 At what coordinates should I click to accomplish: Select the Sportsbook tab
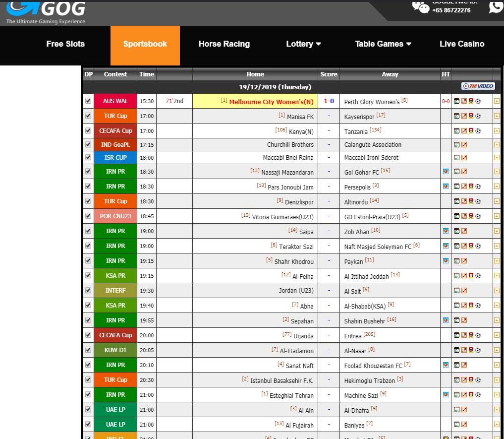145,45
